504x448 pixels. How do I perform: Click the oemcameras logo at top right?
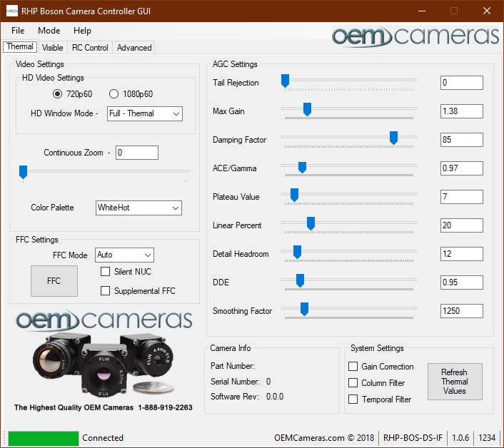coord(415,36)
